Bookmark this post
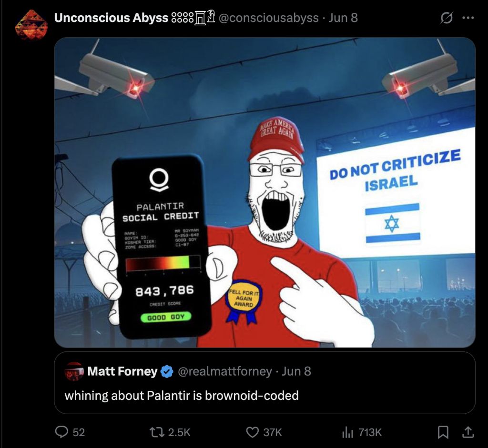This screenshot has height=448, width=488. click(443, 432)
